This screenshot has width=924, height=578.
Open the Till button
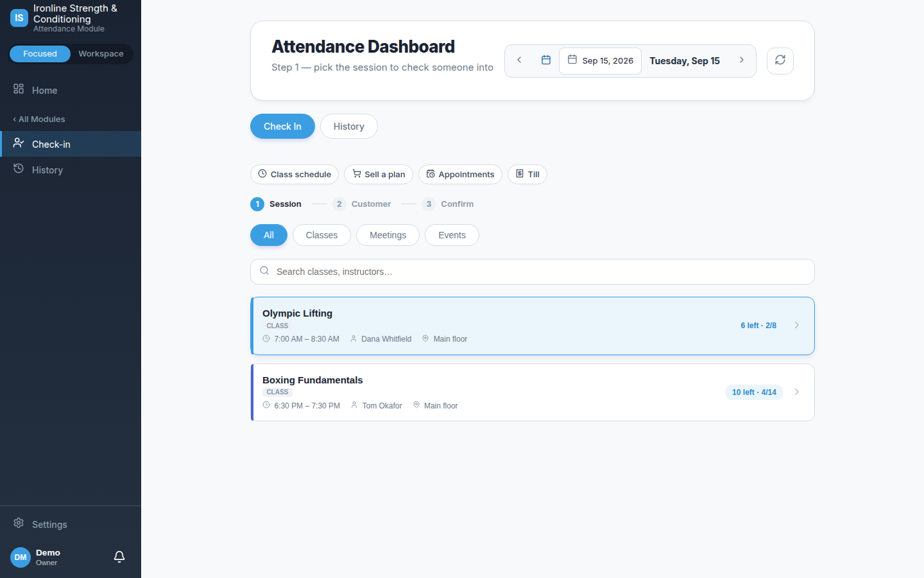pyautogui.click(x=527, y=174)
